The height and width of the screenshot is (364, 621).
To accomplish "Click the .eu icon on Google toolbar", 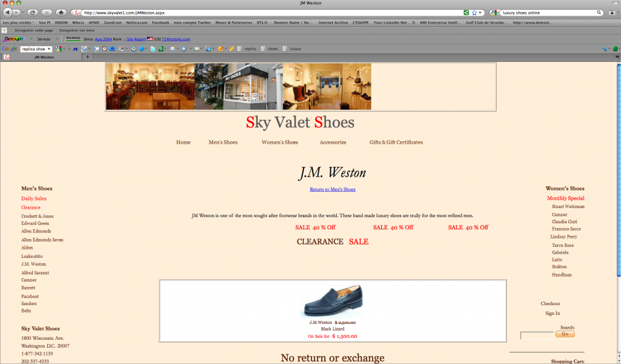I will coord(75,49).
